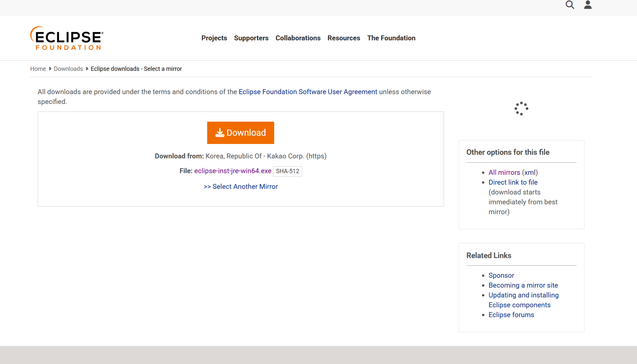Go to Home breadcrumb
Viewport: 637px width, 364px height.
click(38, 69)
